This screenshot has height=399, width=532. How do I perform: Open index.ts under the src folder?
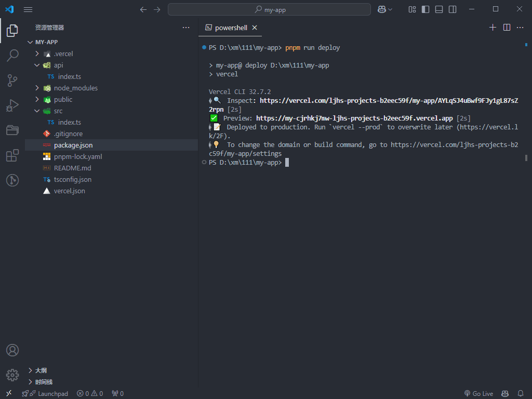pyautogui.click(x=111, y=122)
